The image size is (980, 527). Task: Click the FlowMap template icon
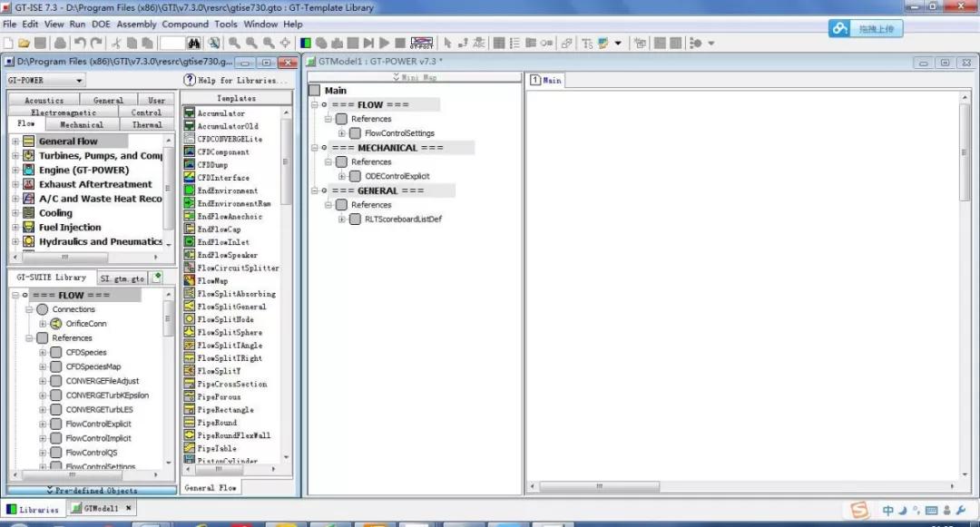tap(190, 280)
